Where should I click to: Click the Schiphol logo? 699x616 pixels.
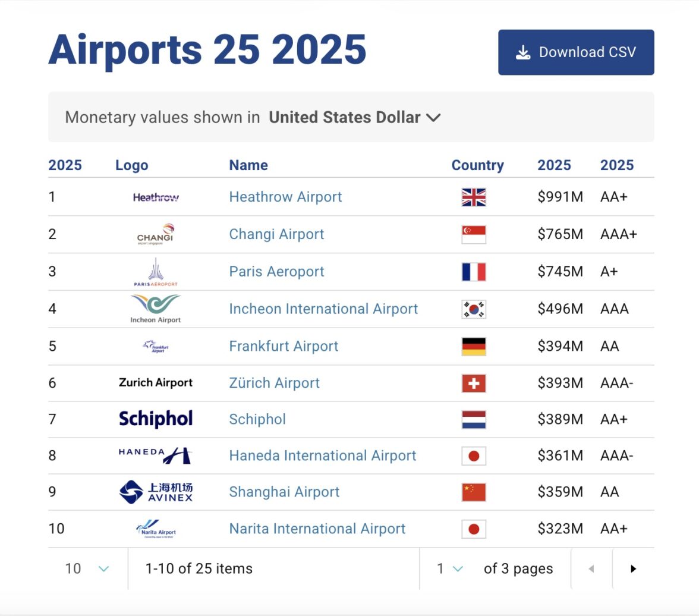pyautogui.click(x=156, y=419)
